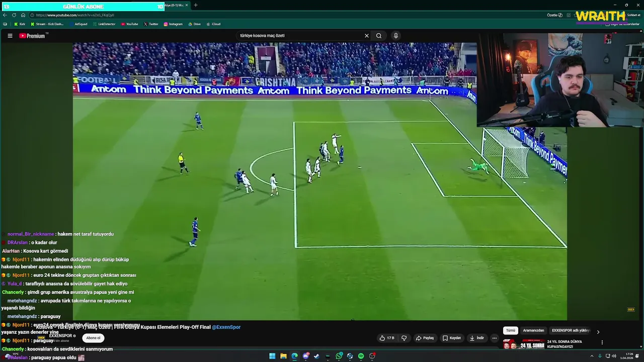Go back with the browser back arrow
The image size is (644, 362).
click(x=5, y=15)
